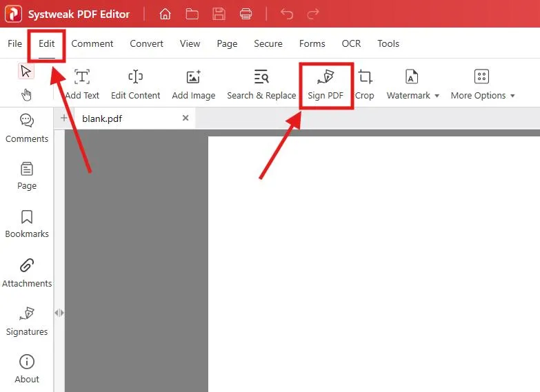Open the Comments sidebar panel
The height and width of the screenshot is (392, 540).
27,128
